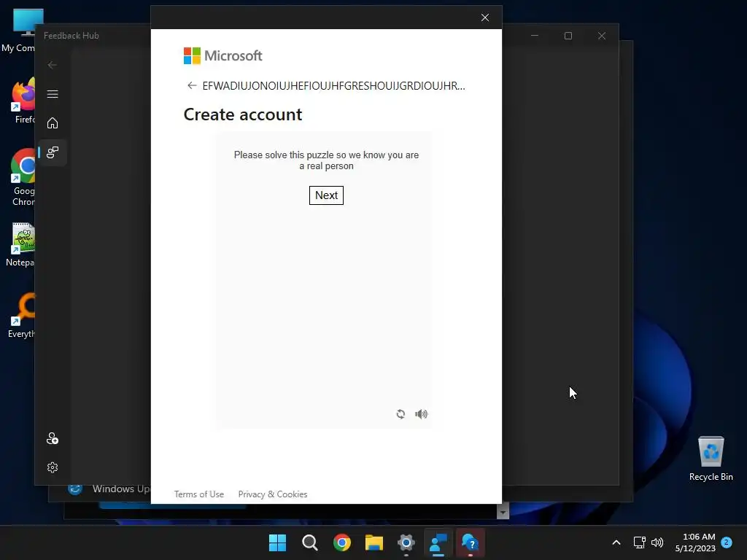Select the Google Chrome desktop shortcut
This screenshot has width=747, height=560.
pyautogui.click(x=23, y=177)
